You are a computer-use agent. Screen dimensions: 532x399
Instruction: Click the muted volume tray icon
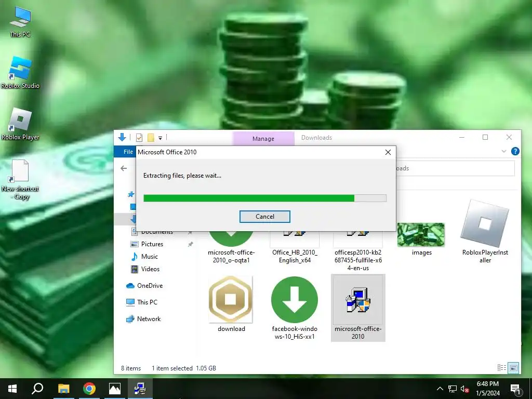coord(464,389)
